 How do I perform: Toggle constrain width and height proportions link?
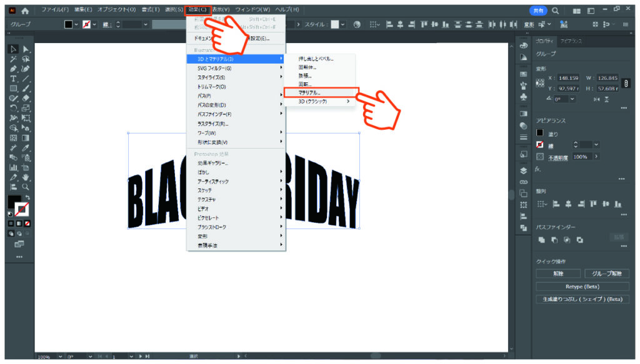[626, 83]
